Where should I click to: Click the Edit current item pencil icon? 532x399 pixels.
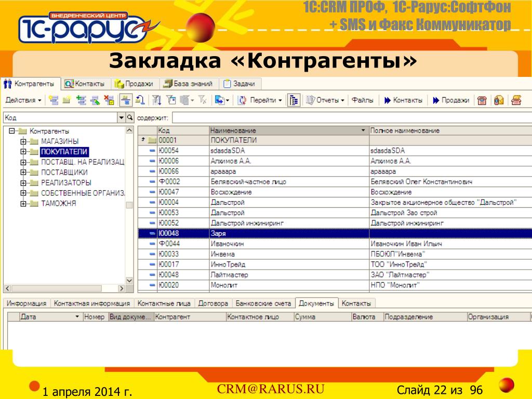(x=95, y=100)
